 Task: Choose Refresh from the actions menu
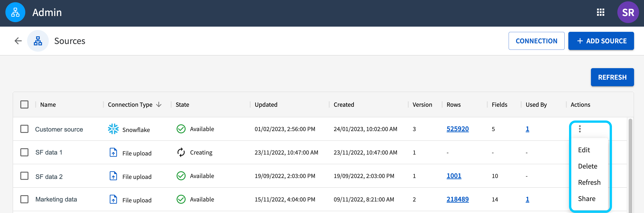click(590, 182)
